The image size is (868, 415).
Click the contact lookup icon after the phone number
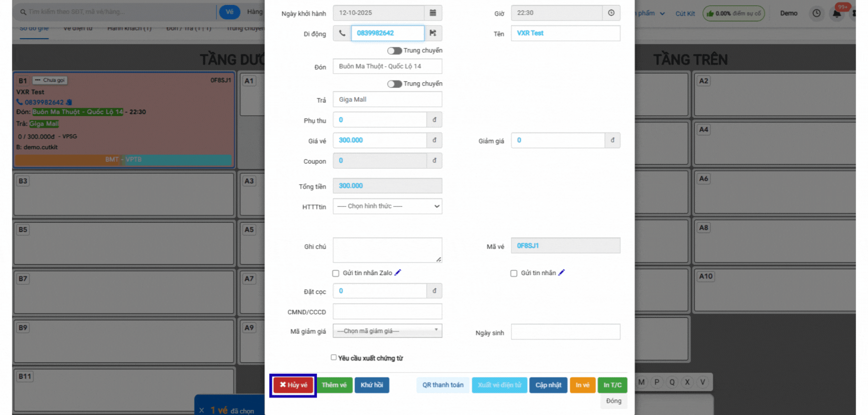pos(433,33)
